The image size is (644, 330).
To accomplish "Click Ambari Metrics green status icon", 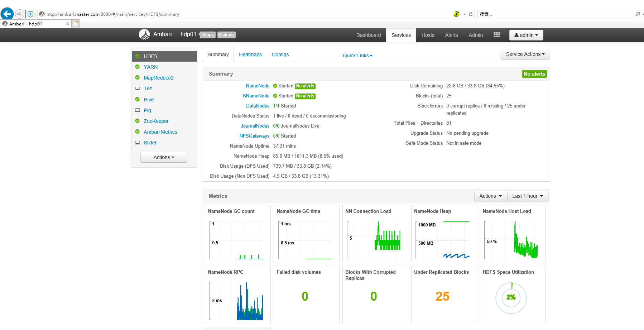I will (137, 131).
